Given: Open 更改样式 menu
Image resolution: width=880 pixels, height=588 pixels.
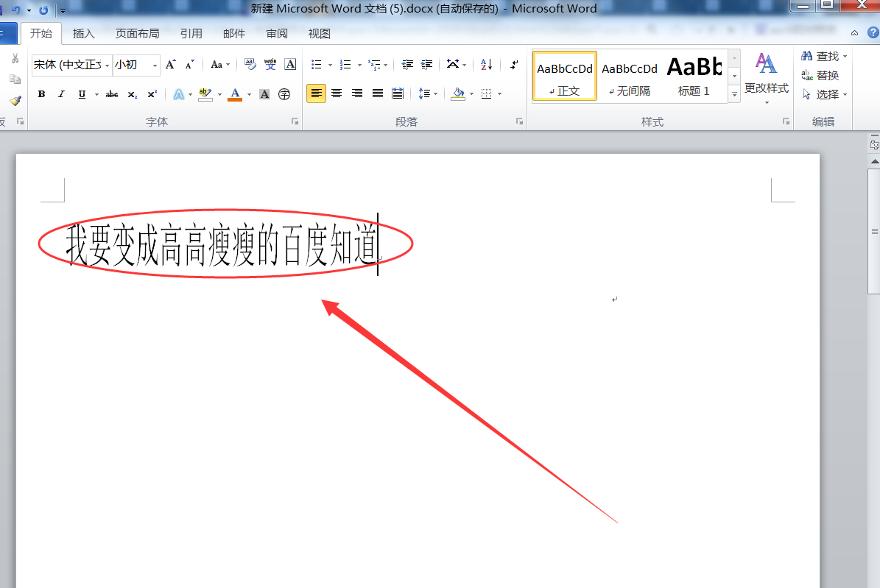Looking at the screenshot, I should pos(767,77).
